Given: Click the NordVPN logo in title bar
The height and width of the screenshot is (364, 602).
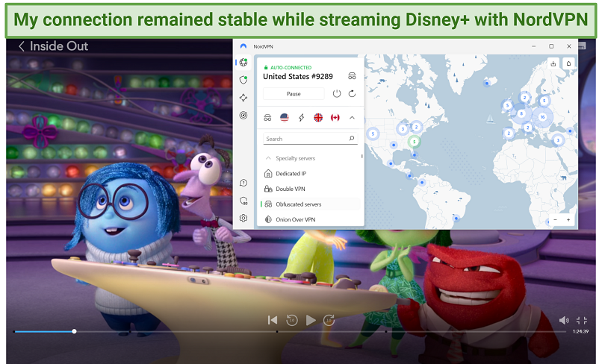Looking at the screenshot, I should click(x=243, y=46).
